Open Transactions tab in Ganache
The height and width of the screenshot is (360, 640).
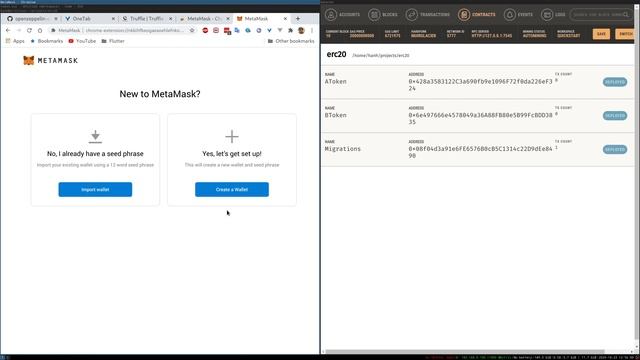[428, 15]
